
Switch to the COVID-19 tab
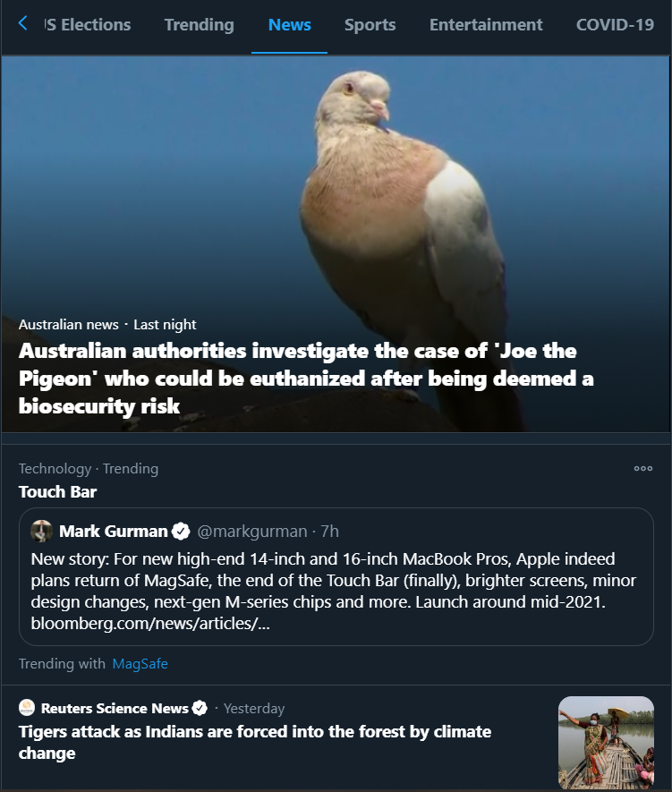pos(615,25)
